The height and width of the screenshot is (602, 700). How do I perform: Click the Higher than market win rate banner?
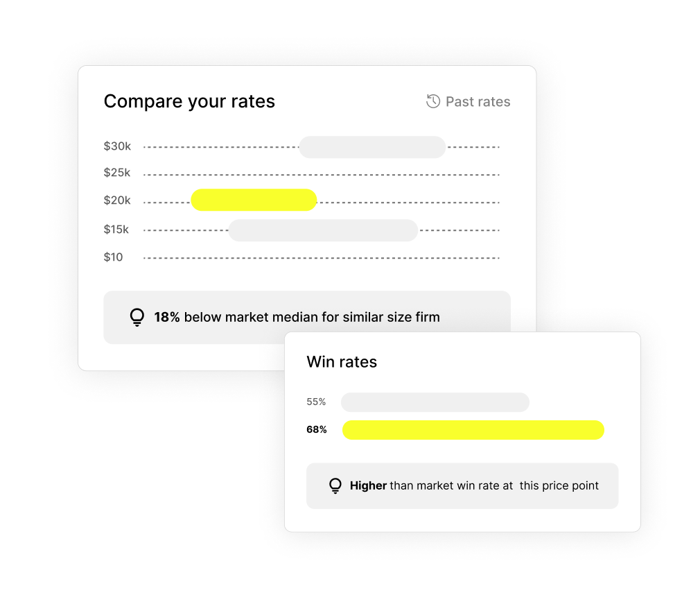(x=474, y=485)
